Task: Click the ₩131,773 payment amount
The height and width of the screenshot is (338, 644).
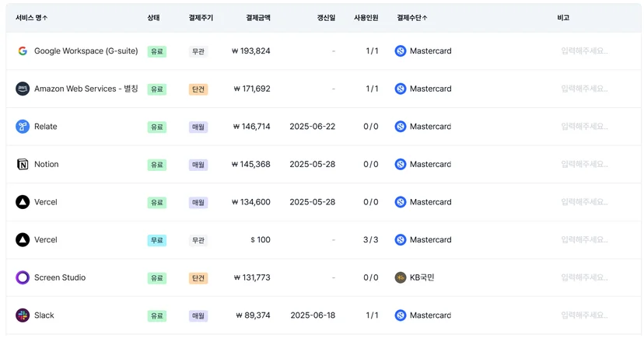Action: tap(252, 277)
